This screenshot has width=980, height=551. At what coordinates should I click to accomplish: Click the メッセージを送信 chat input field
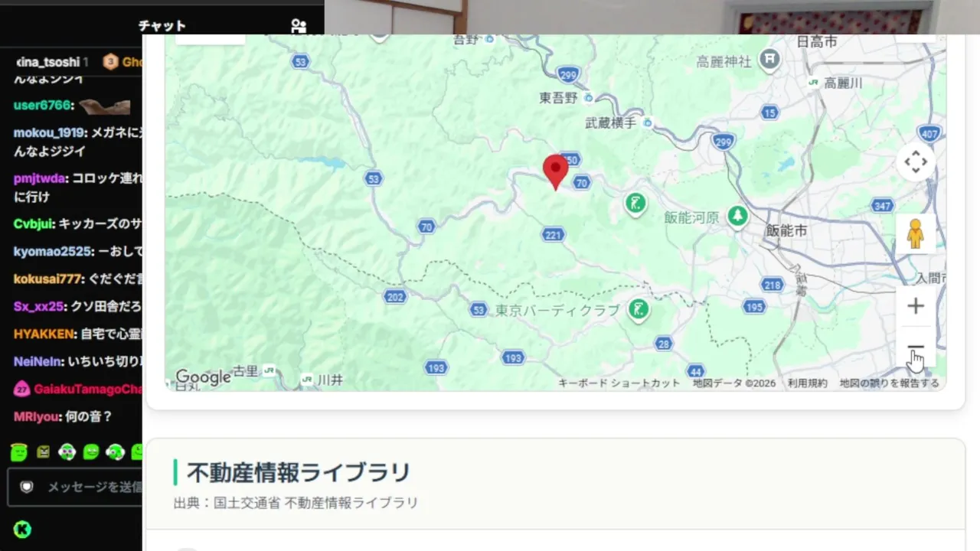click(75, 487)
